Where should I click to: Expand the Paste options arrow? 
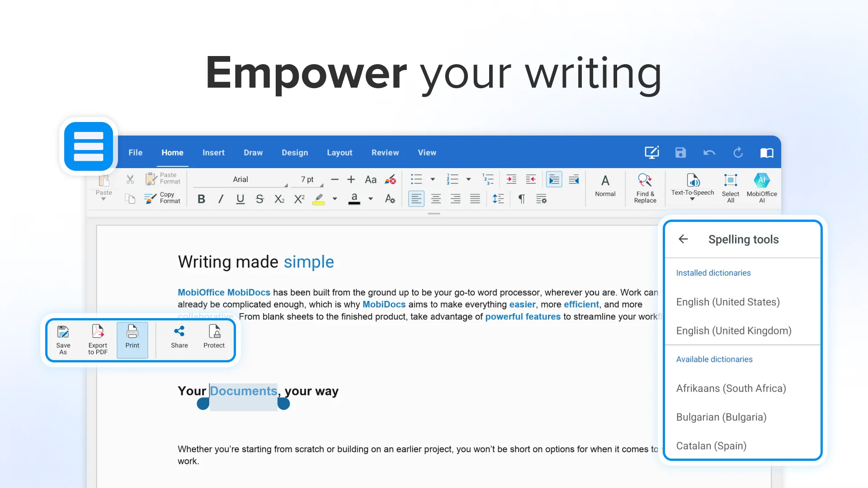point(104,199)
